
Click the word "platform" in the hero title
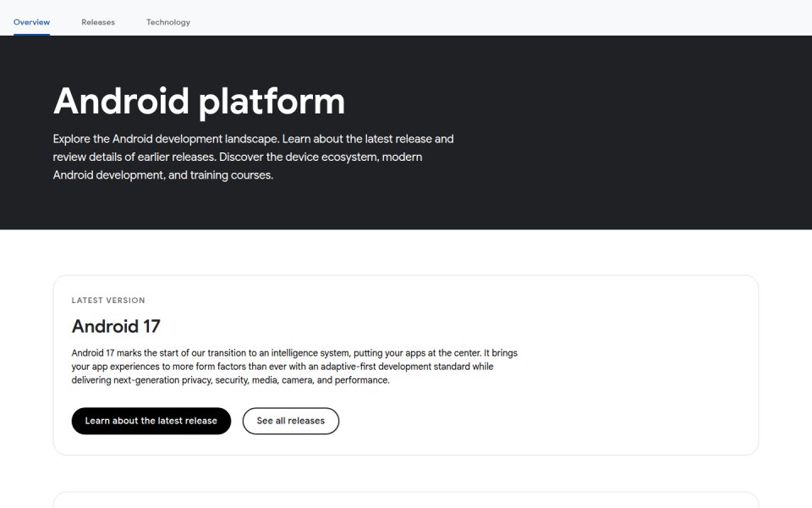(x=272, y=102)
